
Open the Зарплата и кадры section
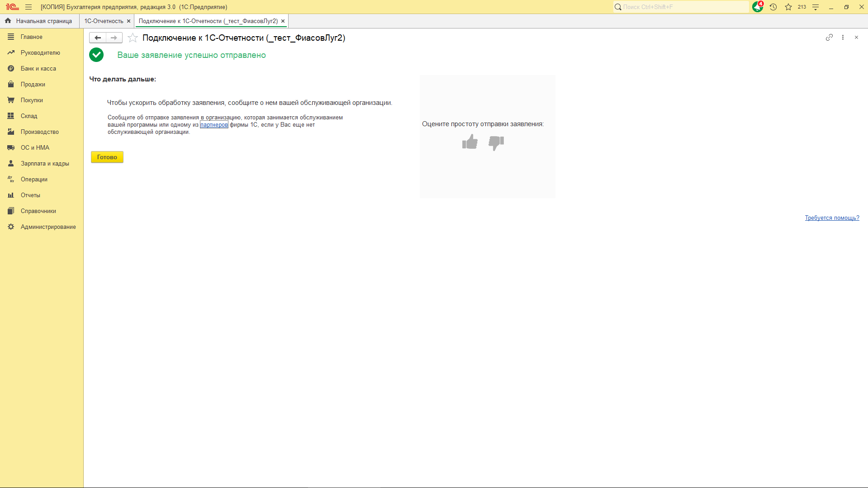(x=42, y=164)
